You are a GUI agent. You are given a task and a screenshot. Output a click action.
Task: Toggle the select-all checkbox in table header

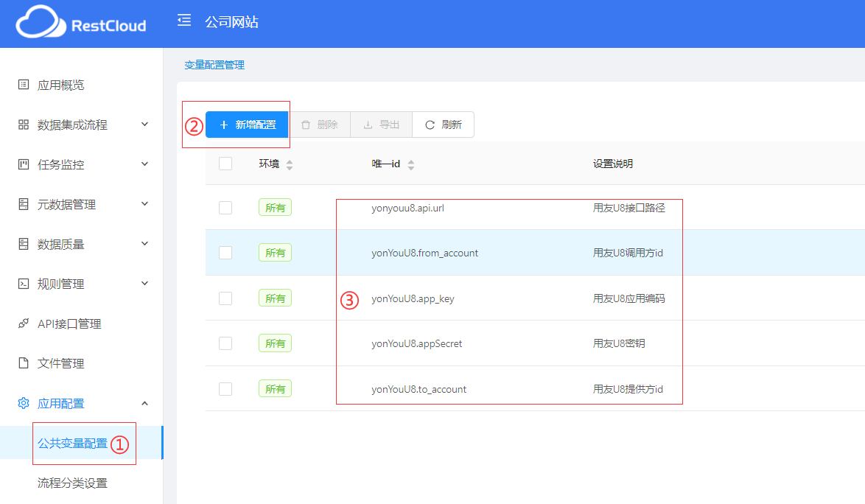[x=225, y=164]
